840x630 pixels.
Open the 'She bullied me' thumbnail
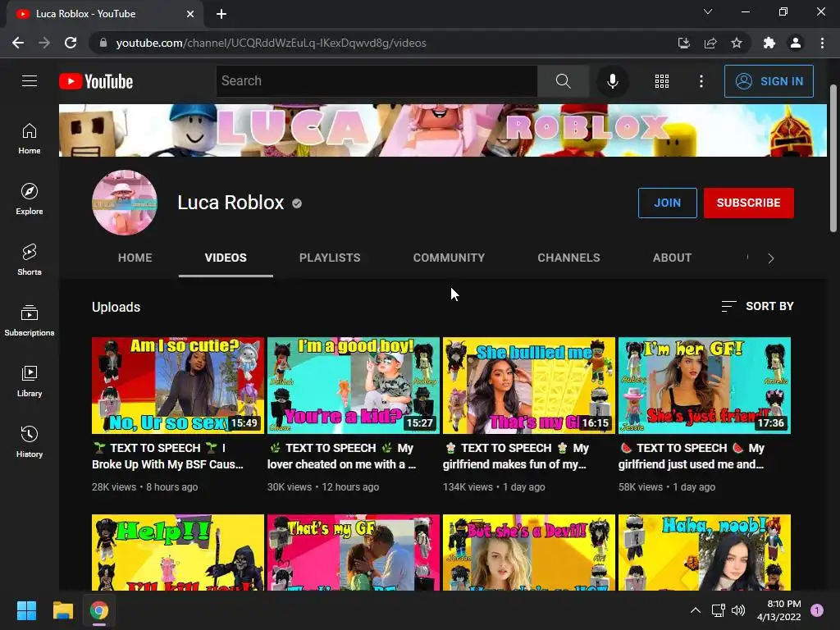(529, 386)
